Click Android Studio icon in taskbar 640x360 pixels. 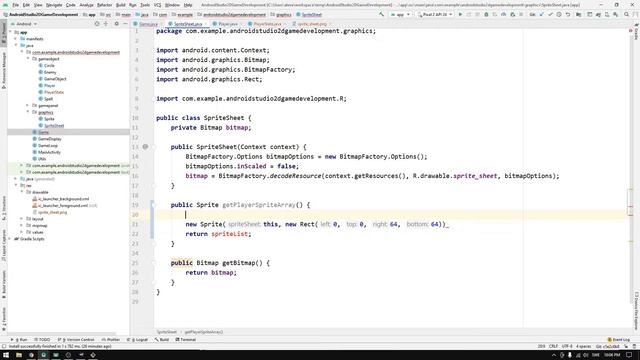[x=44, y=355]
